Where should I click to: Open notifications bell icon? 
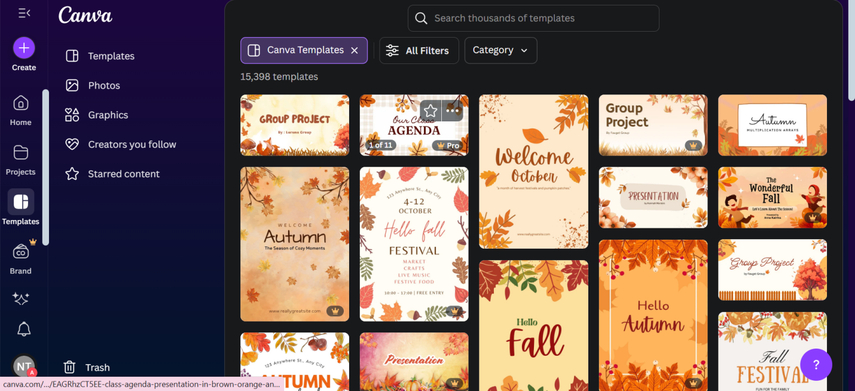23,329
